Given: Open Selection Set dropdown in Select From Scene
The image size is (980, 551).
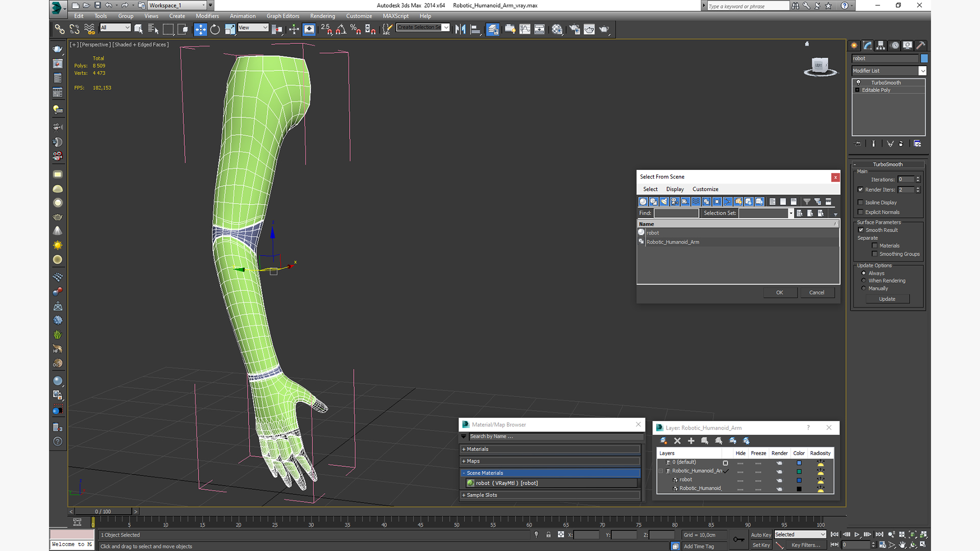Looking at the screenshot, I should [x=791, y=213].
